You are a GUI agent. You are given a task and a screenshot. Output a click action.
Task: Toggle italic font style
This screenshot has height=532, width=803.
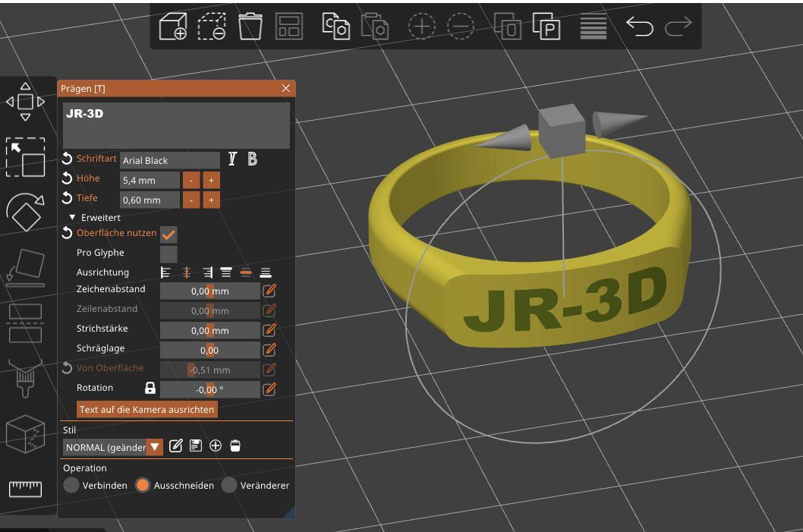point(232,159)
